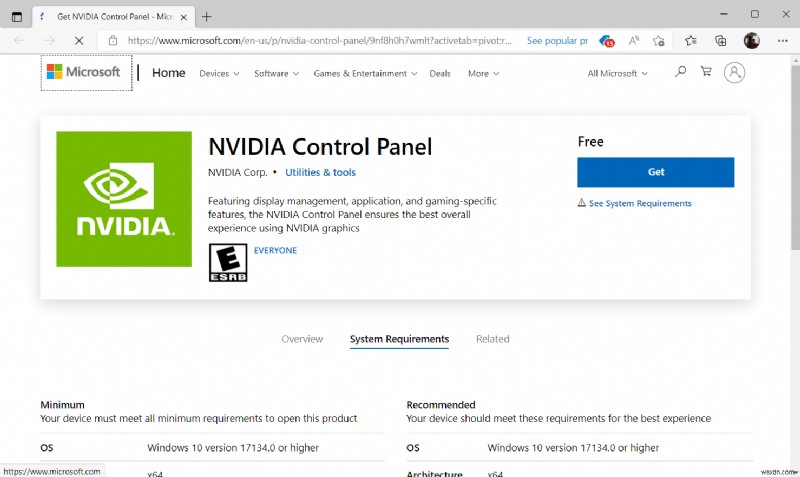This screenshot has width=800, height=477.
Task: Open See popular products suggestion
Action: pyautogui.click(x=557, y=40)
